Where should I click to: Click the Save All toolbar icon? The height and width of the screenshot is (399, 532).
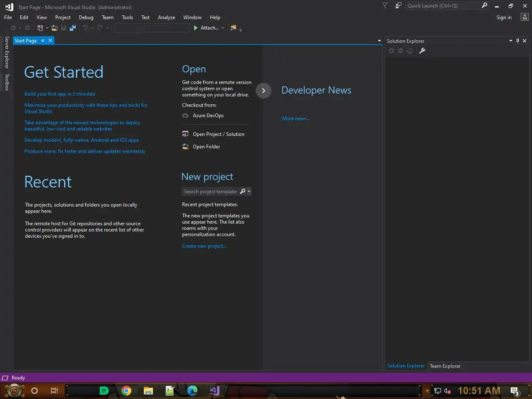pyautogui.click(x=73, y=28)
